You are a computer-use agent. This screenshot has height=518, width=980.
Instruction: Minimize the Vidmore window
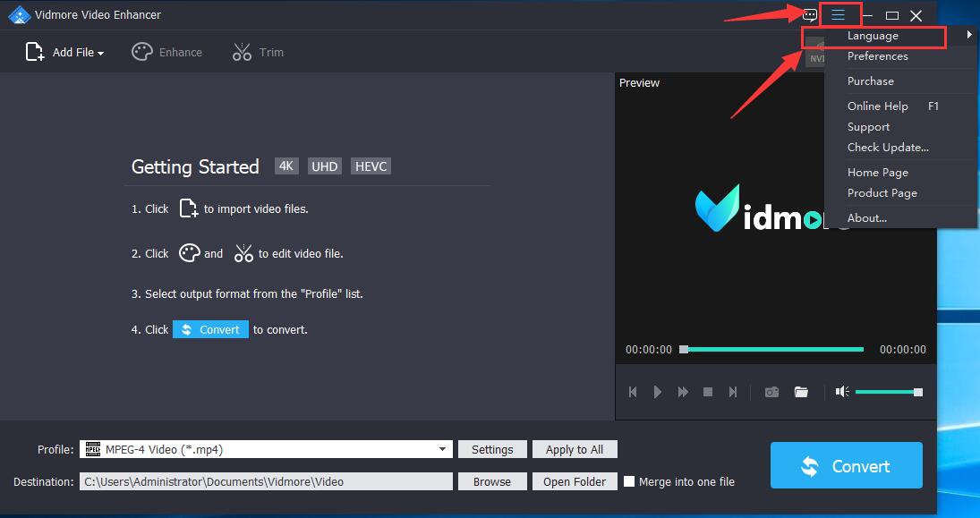tap(867, 15)
